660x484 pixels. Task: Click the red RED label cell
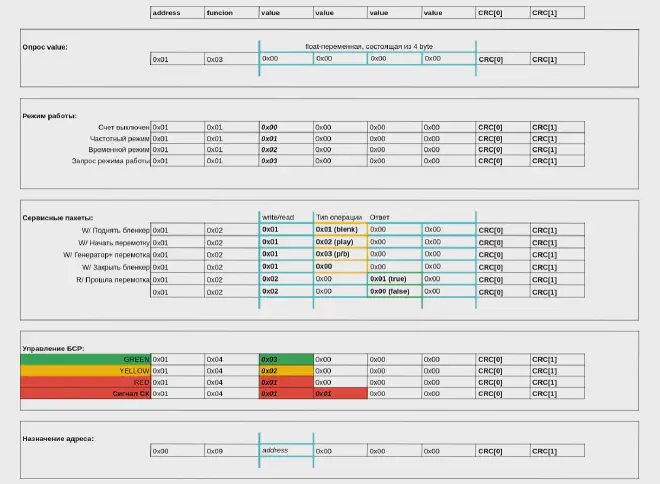pyautogui.click(x=86, y=382)
